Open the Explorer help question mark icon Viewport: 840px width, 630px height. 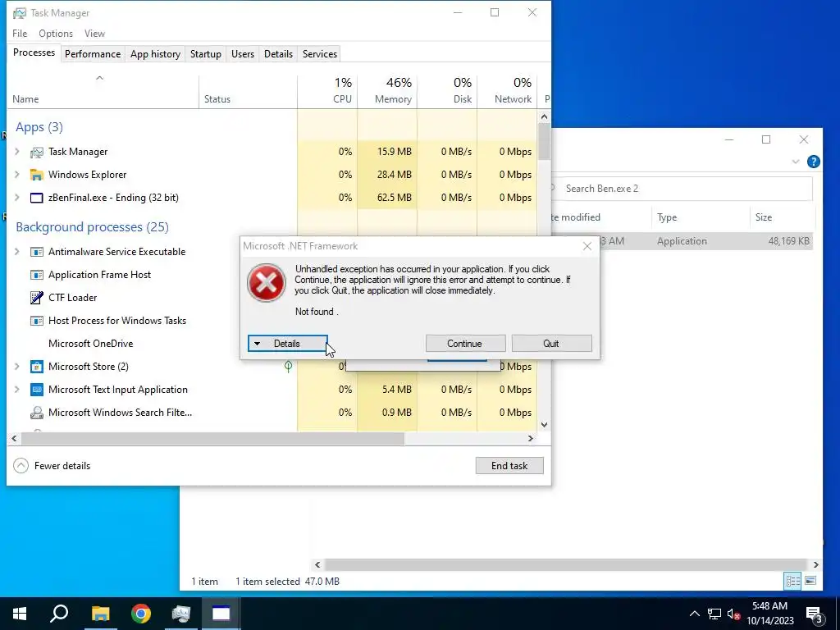(813, 162)
